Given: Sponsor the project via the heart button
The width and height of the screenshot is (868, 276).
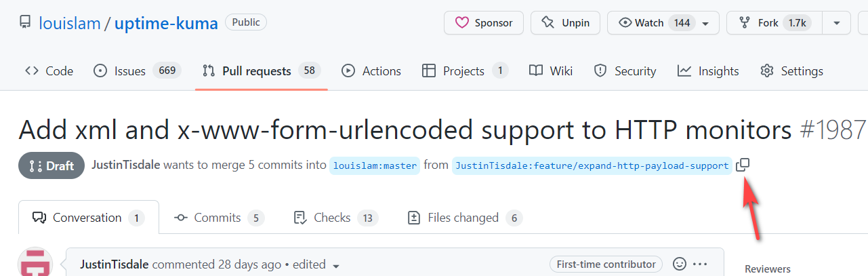Looking at the screenshot, I should 483,23.
